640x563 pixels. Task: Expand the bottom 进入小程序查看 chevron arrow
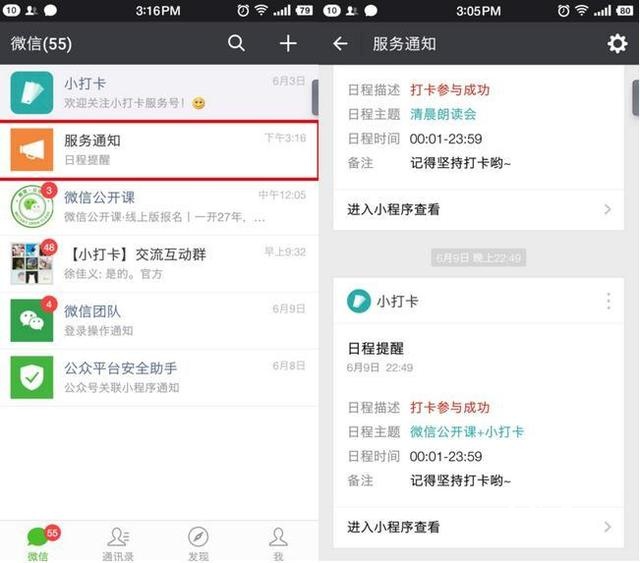(607, 527)
